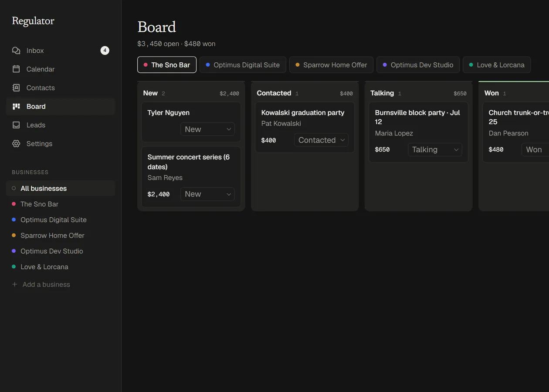Click the red dot next to The Sno Bar in sidebar

pyautogui.click(x=14, y=204)
